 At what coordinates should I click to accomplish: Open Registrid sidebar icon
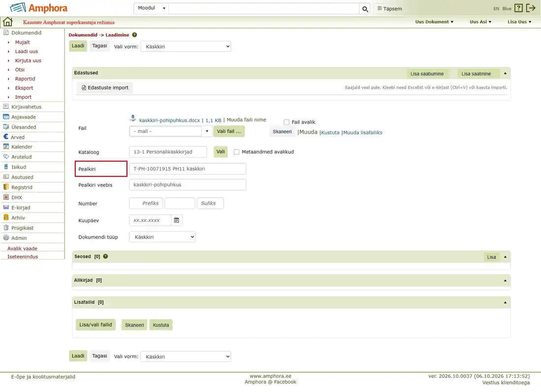[x=6, y=187]
